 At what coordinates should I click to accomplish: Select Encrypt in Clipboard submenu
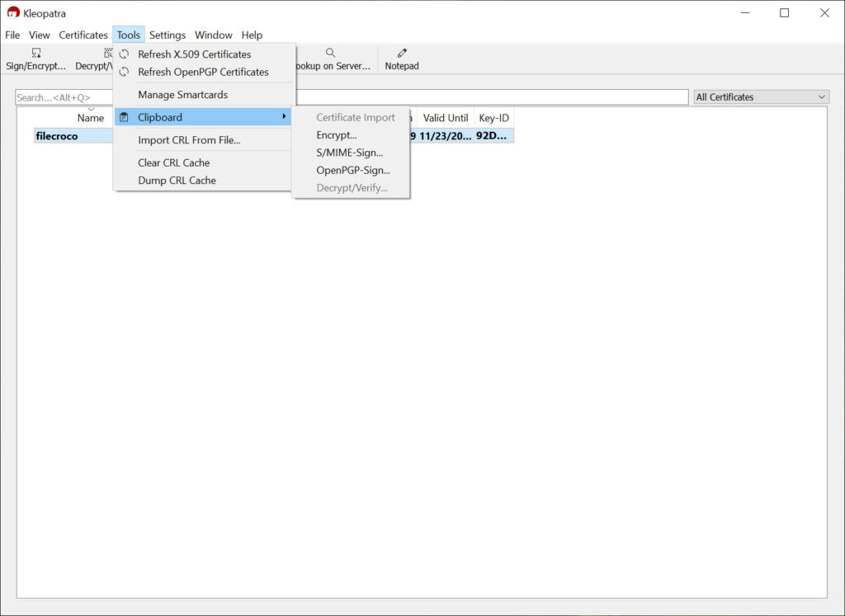coord(350,135)
